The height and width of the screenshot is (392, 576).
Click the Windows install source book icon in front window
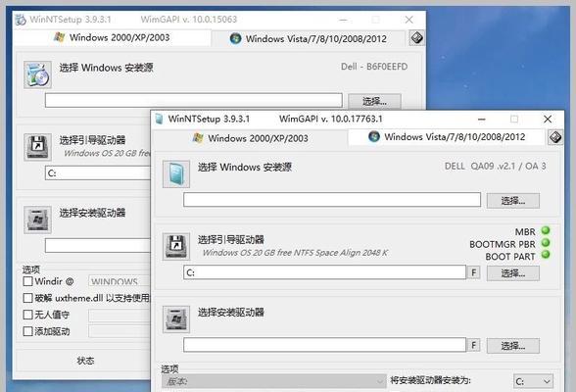coord(176,174)
